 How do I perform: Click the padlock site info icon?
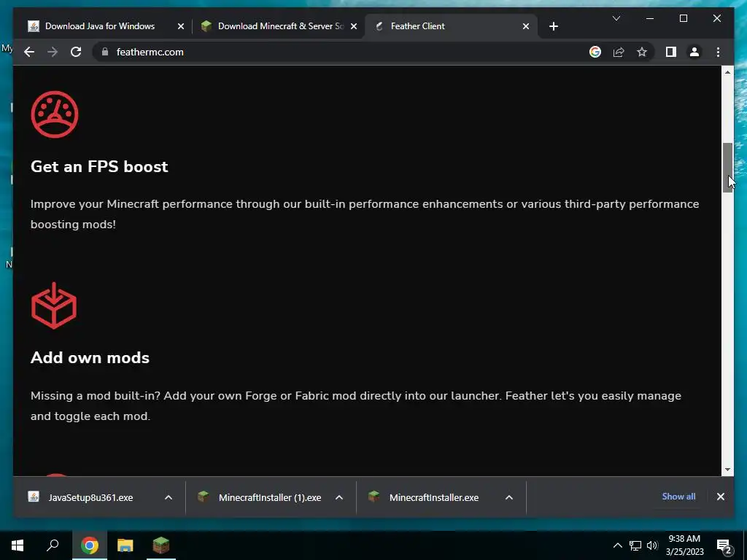tap(105, 52)
